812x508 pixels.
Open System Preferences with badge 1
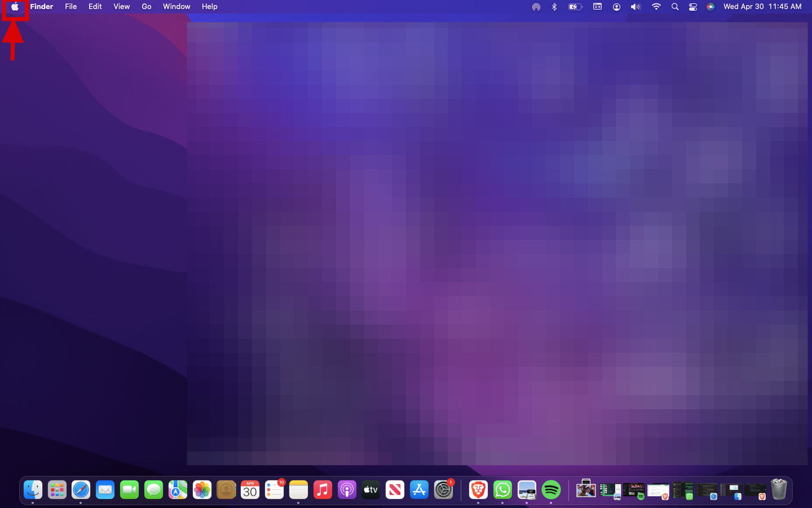tap(444, 489)
